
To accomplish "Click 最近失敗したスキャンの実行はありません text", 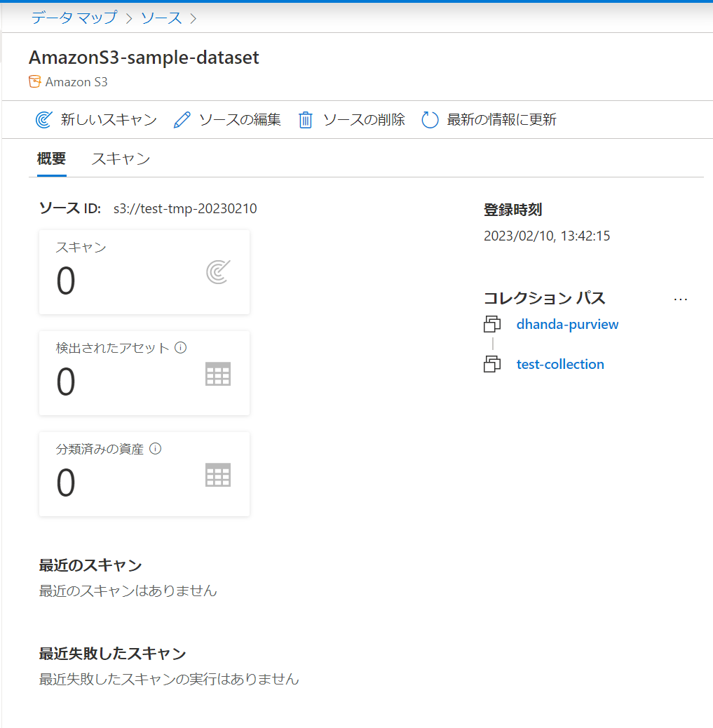I will click(x=169, y=679).
